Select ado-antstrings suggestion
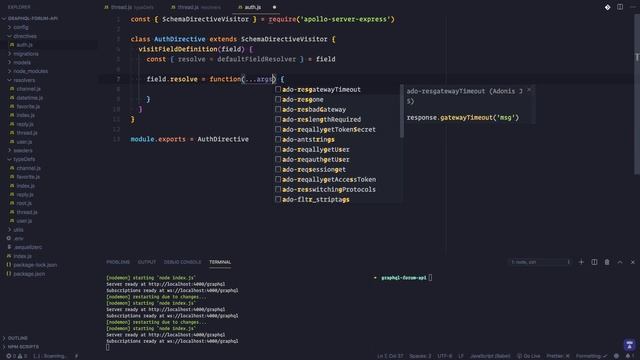Screen dimensions: 640x360 (337, 140)
